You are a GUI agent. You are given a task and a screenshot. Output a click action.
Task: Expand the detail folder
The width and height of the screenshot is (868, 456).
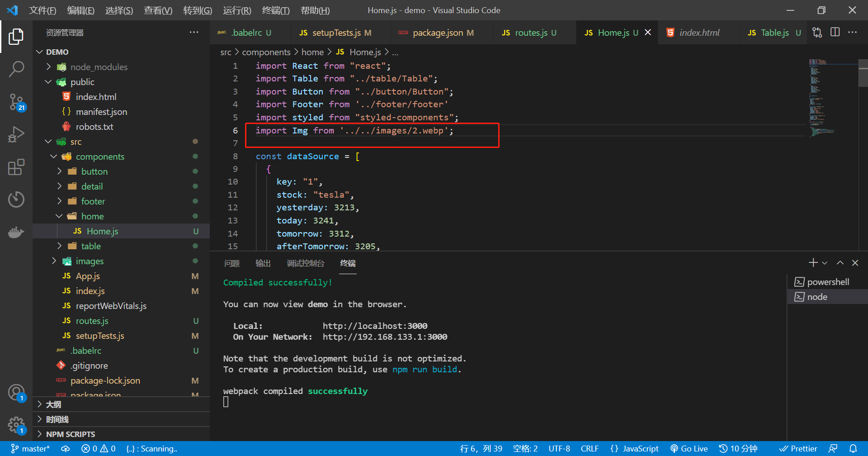[x=59, y=186]
